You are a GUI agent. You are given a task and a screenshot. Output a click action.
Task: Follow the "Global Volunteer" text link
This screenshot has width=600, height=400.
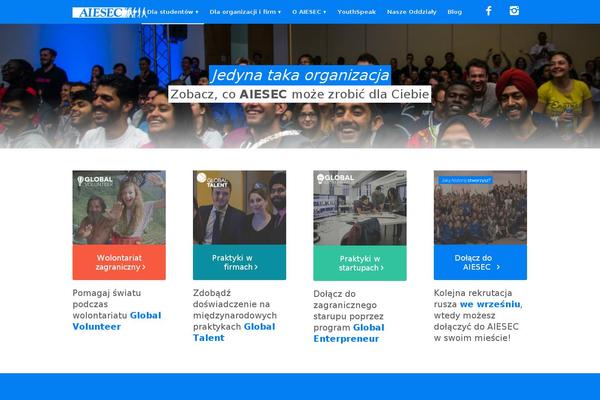(117, 321)
